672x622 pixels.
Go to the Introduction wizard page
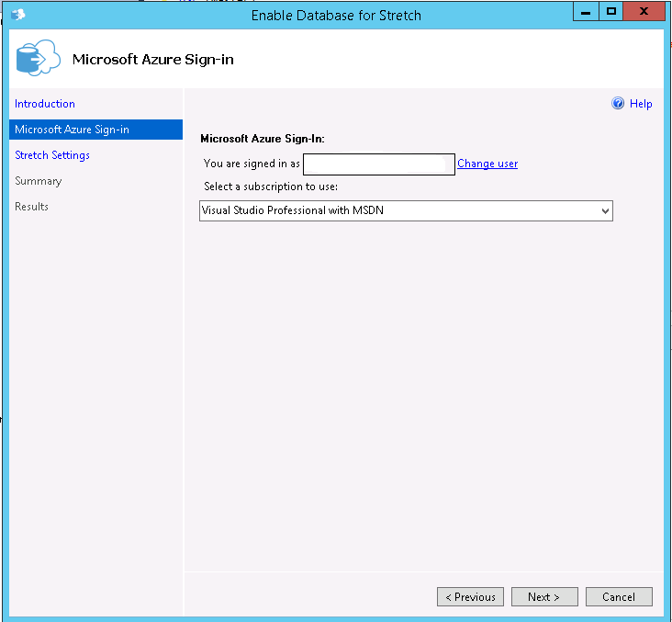[45, 104]
